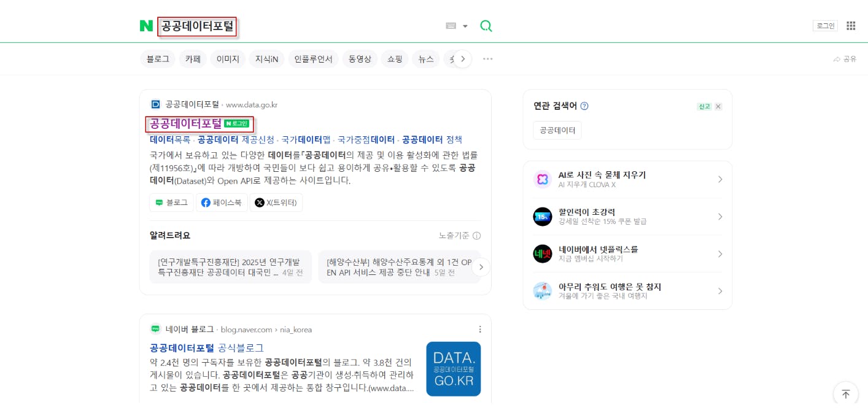868x410 pixels.
Task: Click the scroll-to-top arrow button
Action: 845,394
